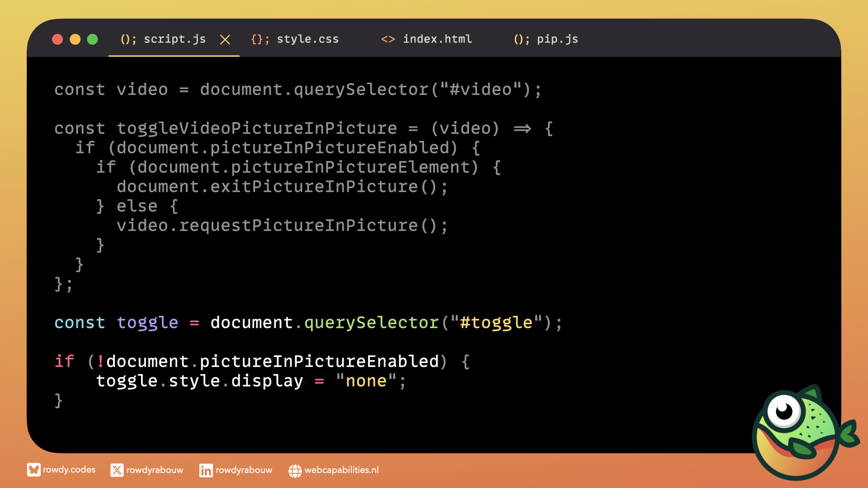Click the X social network icon
The image size is (868, 488).
[117, 470]
